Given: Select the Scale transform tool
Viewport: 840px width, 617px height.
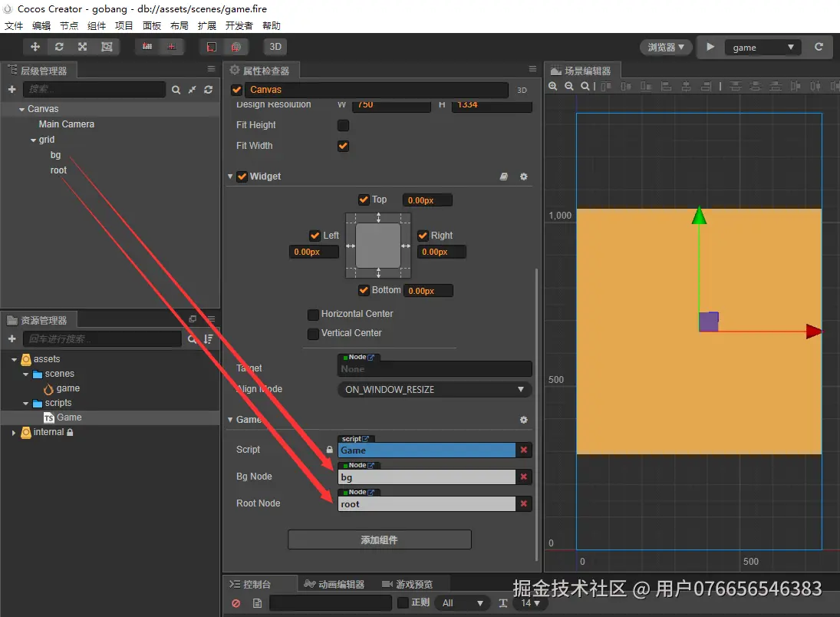Looking at the screenshot, I should coord(83,47).
